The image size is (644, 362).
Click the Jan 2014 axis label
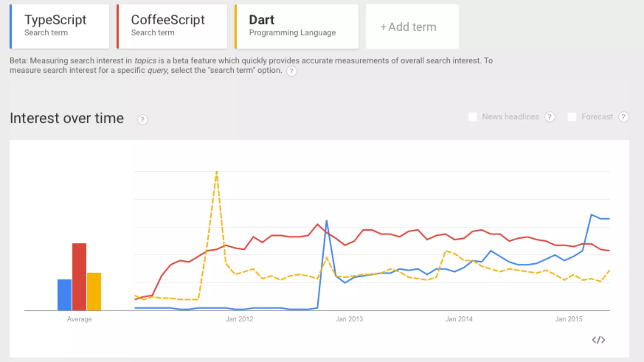point(459,319)
